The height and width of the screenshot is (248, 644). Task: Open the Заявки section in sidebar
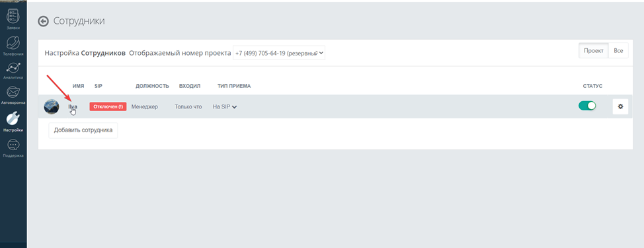point(13,19)
